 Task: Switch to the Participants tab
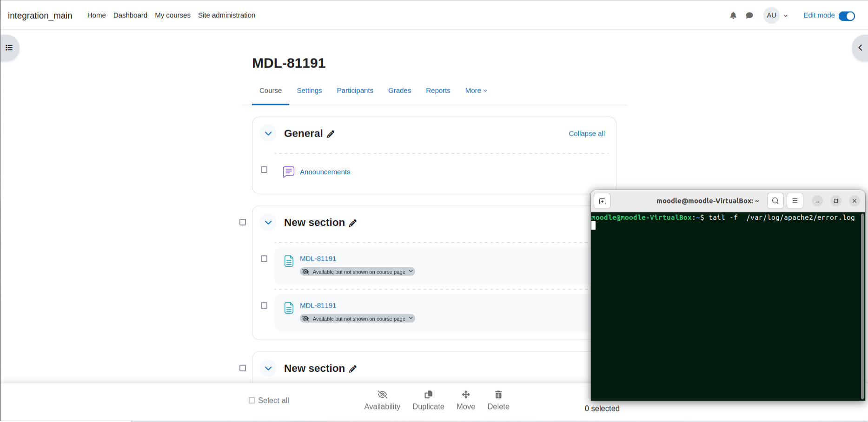pos(355,91)
